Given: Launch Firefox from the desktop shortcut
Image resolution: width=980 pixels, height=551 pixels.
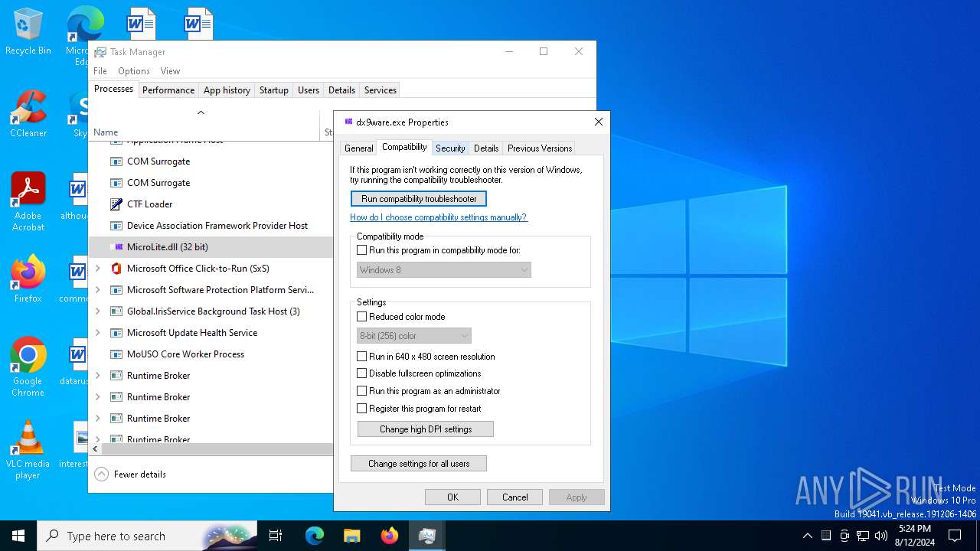Looking at the screenshot, I should pyautogui.click(x=28, y=279).
